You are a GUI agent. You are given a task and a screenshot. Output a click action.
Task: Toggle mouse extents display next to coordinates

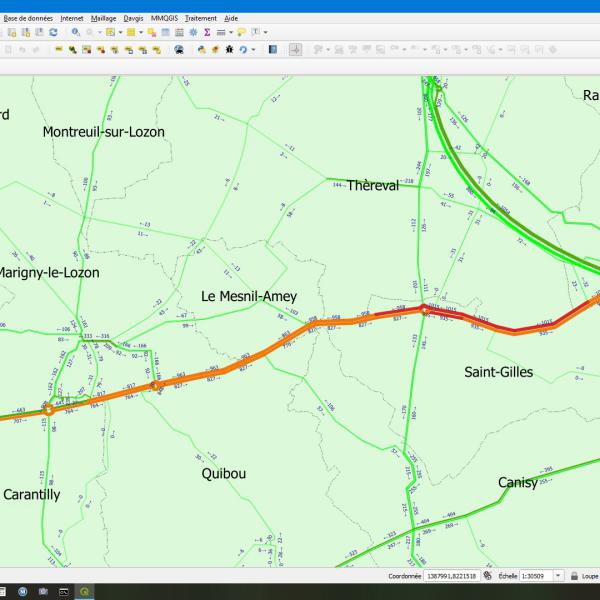[486, 576]
